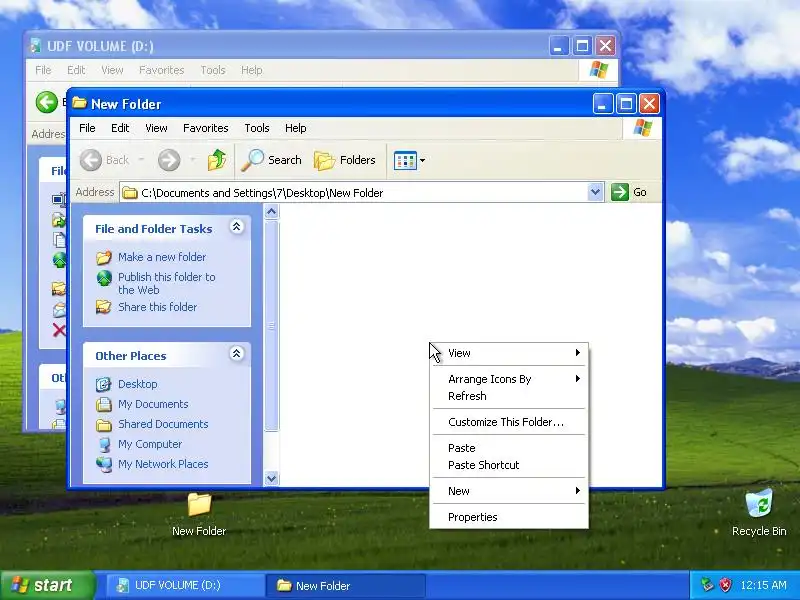
Task: Go to My Documents link
Action: pyautogui.click(x=153, y=404)
